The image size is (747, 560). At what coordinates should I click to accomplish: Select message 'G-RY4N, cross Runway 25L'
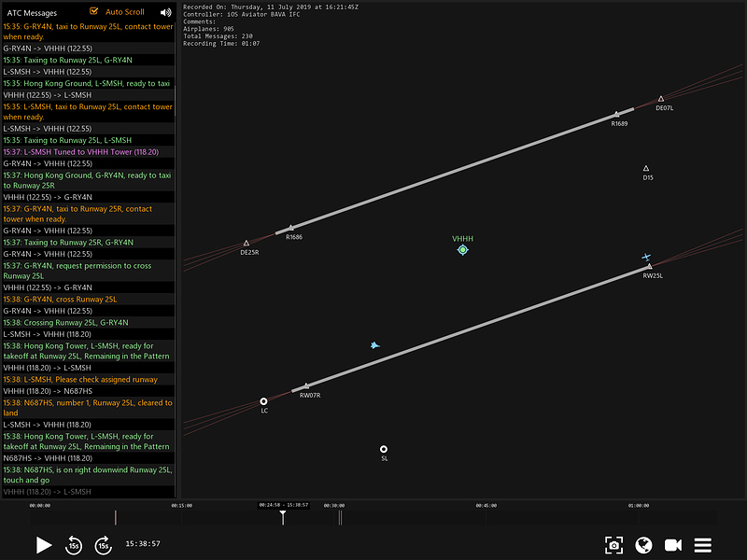(88, 299)
